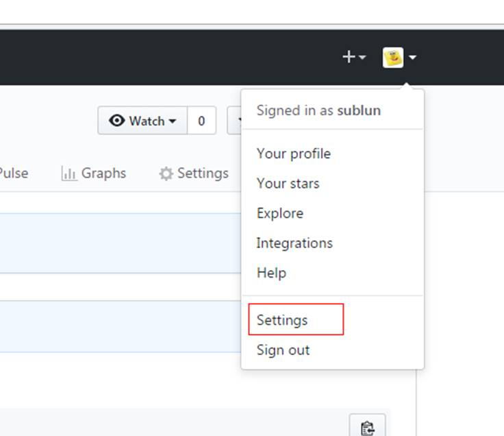504x436 pixels.
Task: Click Help in the dropdown menu
Action: click(271, 273)
